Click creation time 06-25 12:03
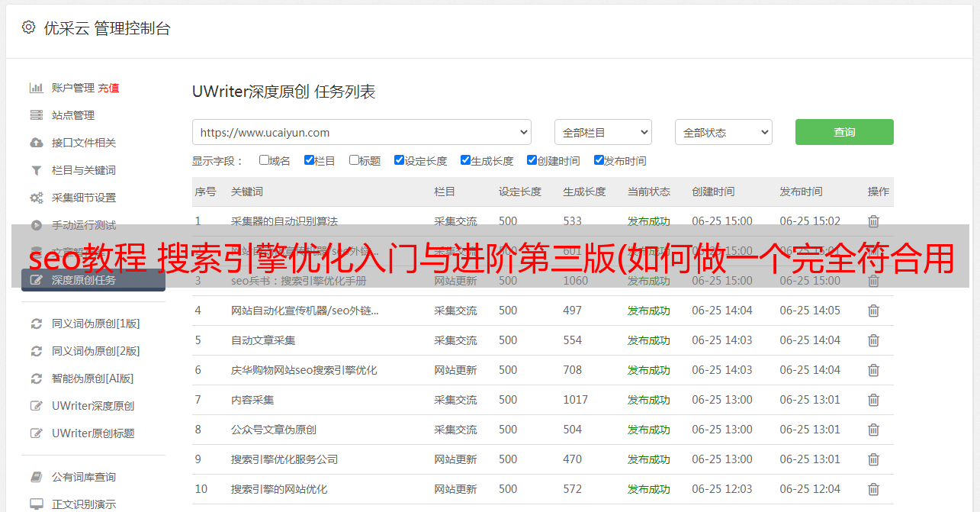 [x=722, y=489]
